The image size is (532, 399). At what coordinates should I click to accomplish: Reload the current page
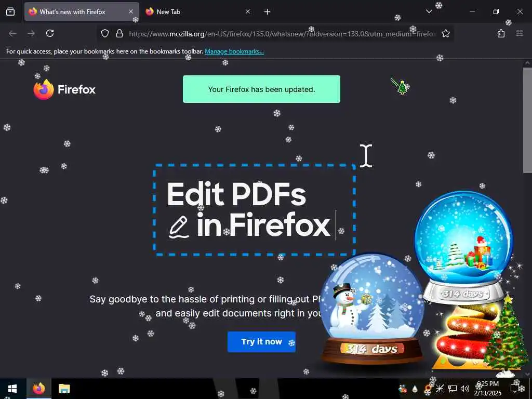[50, 33]
